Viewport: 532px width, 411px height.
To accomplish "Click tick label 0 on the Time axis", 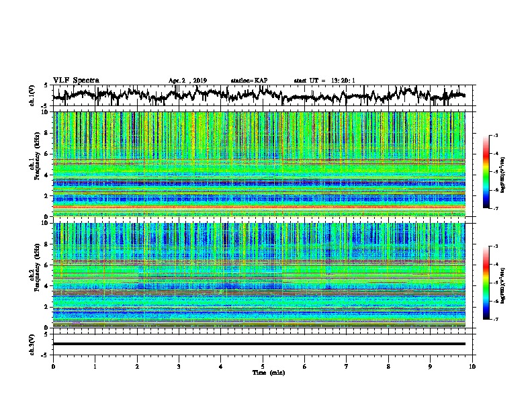I will [53, 367].
